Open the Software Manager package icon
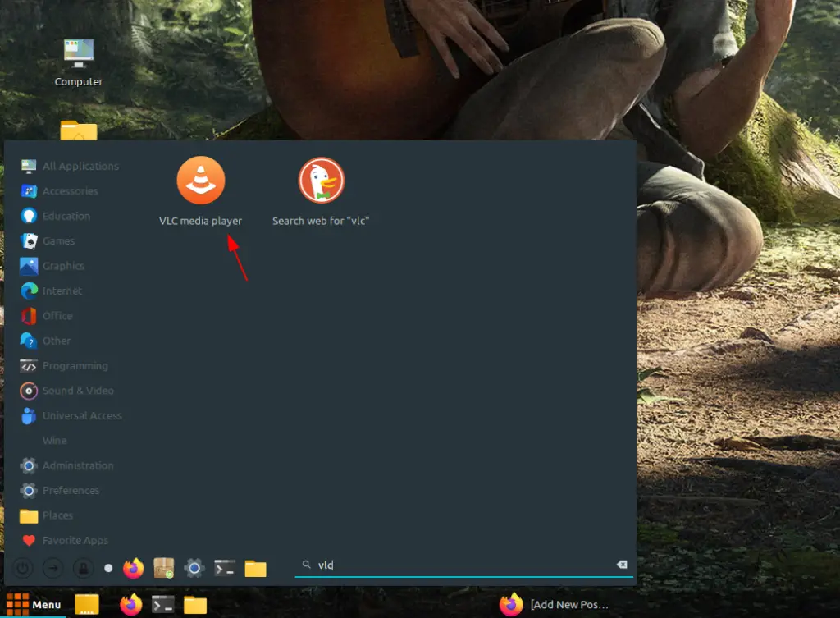 tap(164, 568)
